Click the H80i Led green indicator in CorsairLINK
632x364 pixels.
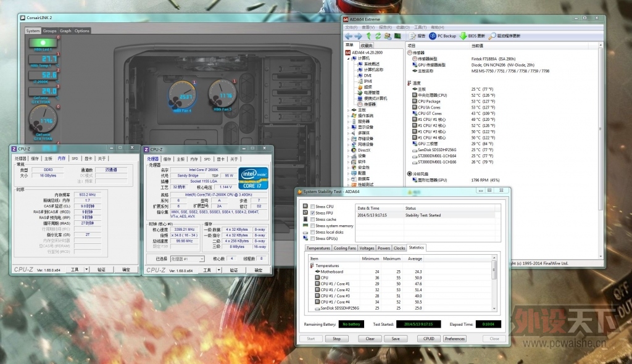tap(43, 43)
